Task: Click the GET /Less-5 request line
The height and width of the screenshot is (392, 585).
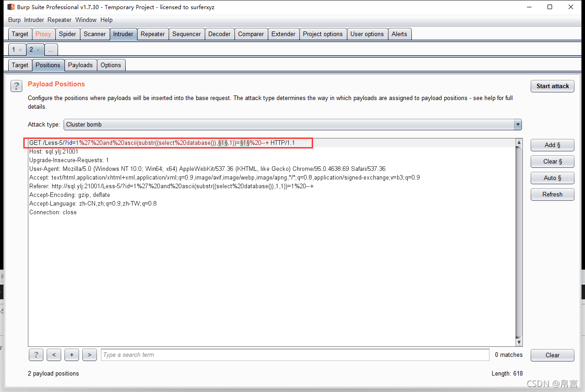Action: [x=162, y=143]
